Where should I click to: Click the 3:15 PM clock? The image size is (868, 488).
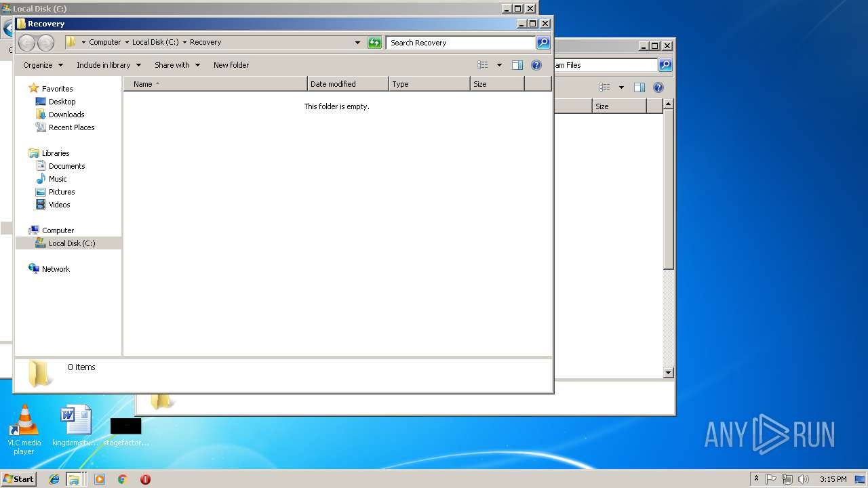(x=833, y=479)
